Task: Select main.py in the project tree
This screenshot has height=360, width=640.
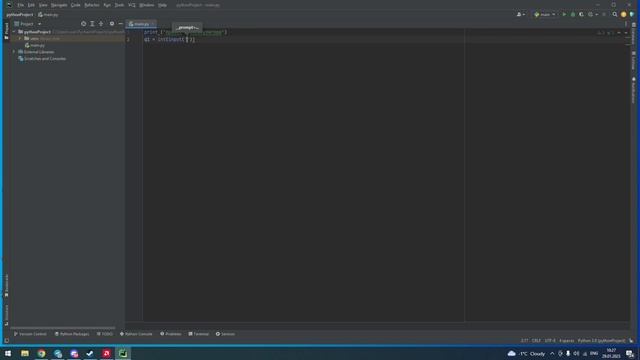Action: [35, 45]
